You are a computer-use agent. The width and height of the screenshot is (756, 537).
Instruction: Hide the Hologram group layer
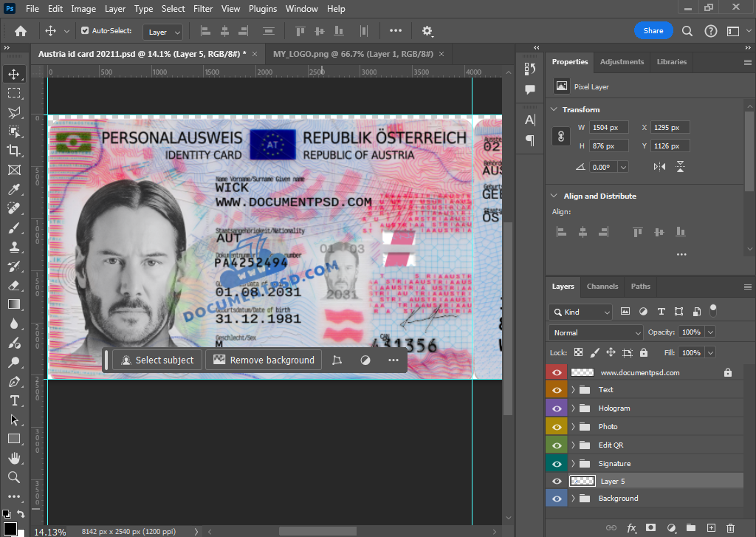pyautogui.click(x=557, y=408)
